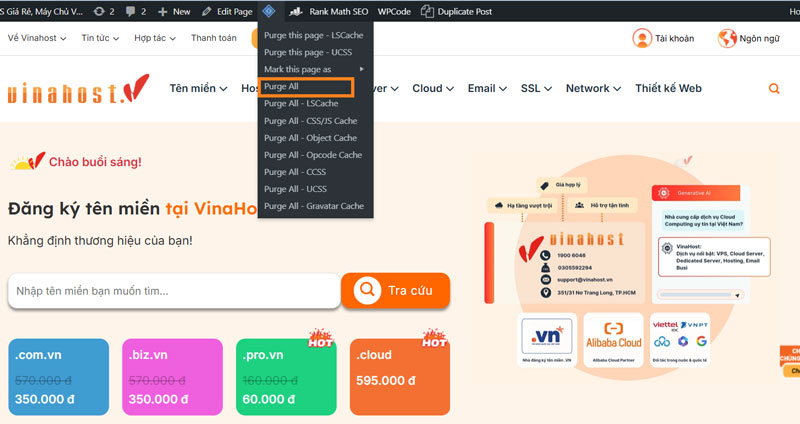Click the plus icon for New

click(162, 11)
